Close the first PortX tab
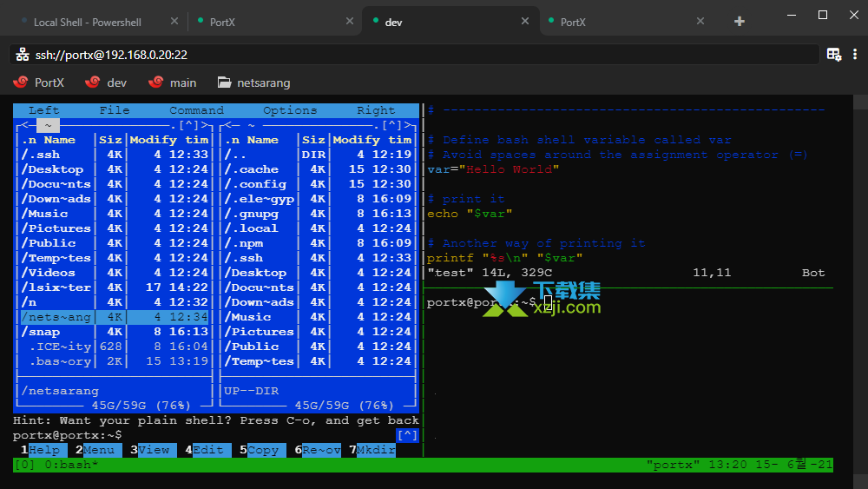Image resolution: width=868 pixels, height=489 pixels. pyautogui.click(x=349, y=21)
